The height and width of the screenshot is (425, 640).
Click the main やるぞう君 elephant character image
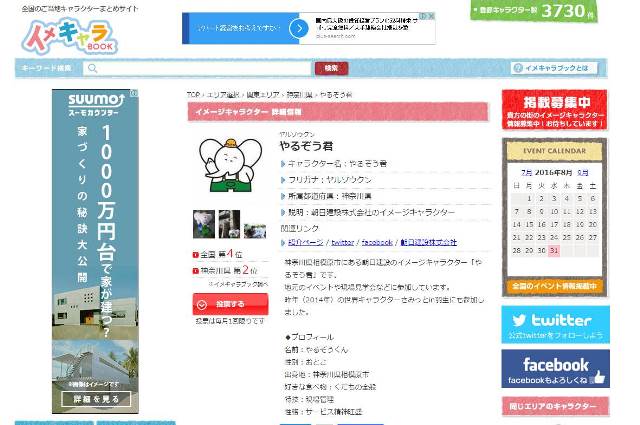pyautogui.click(x=231, y=165)
